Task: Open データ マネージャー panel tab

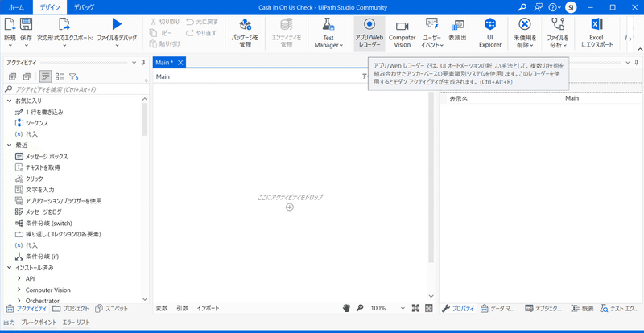Action: (x=497, y=308)
